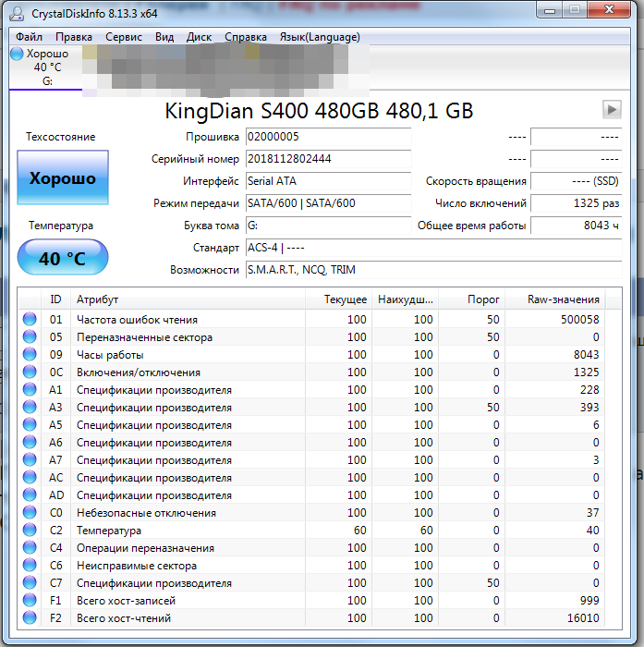Click status circle for attribute A1
The image size is (644, 647).
click(30, 389)
